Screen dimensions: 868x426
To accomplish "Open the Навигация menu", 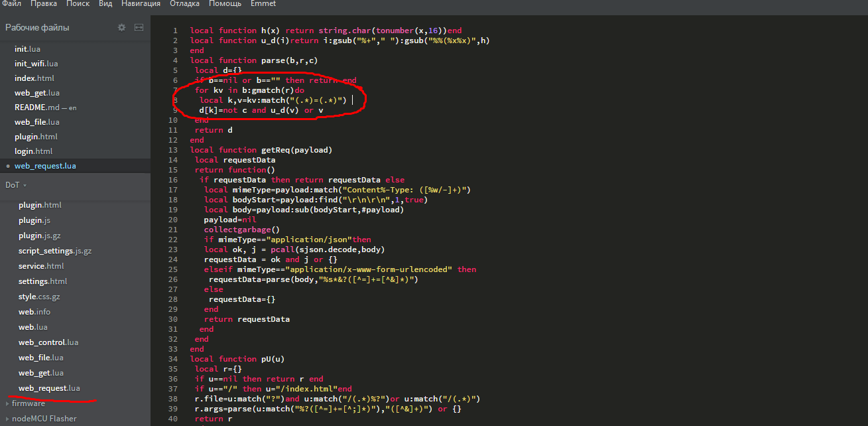I will pyautogui.click(x=141, y=4).
